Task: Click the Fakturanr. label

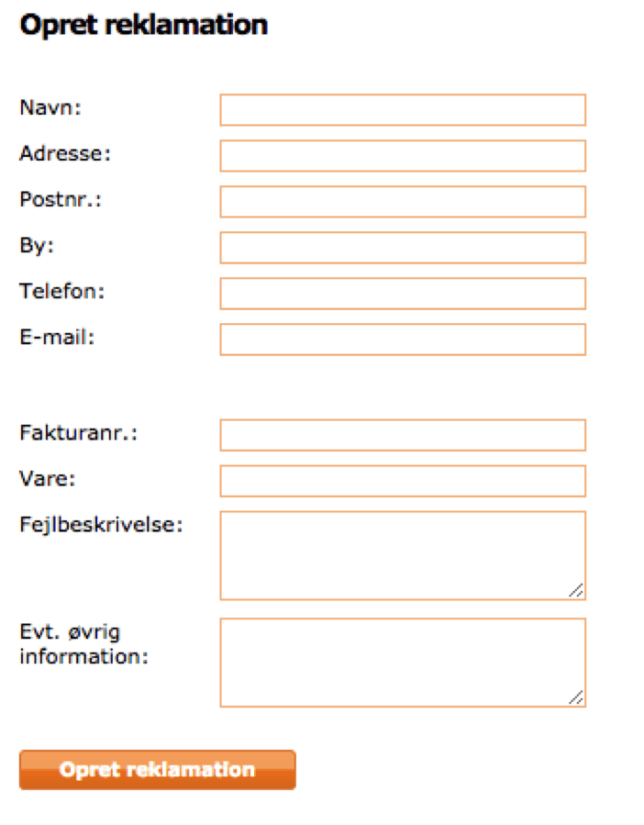Action: [x=78, y=432]
